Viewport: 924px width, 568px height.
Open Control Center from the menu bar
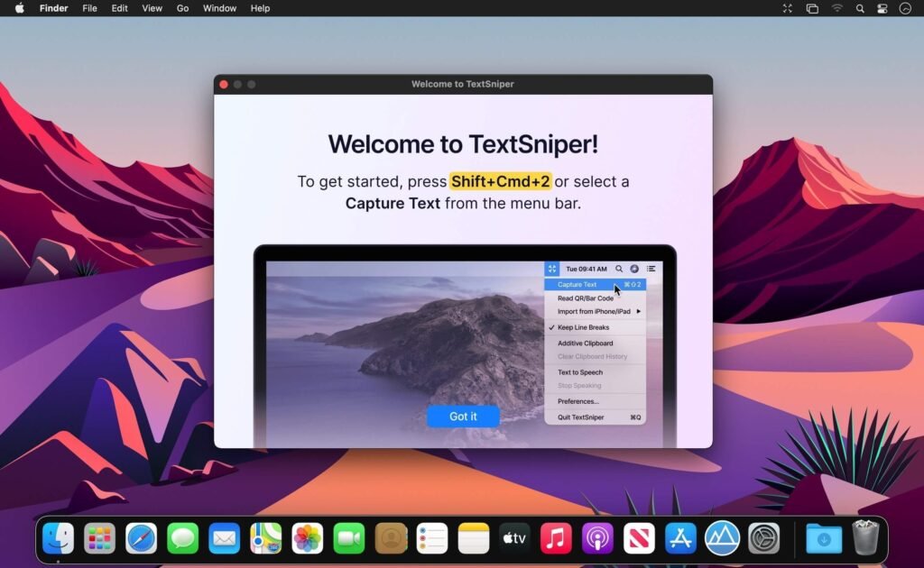click(882, 8)
